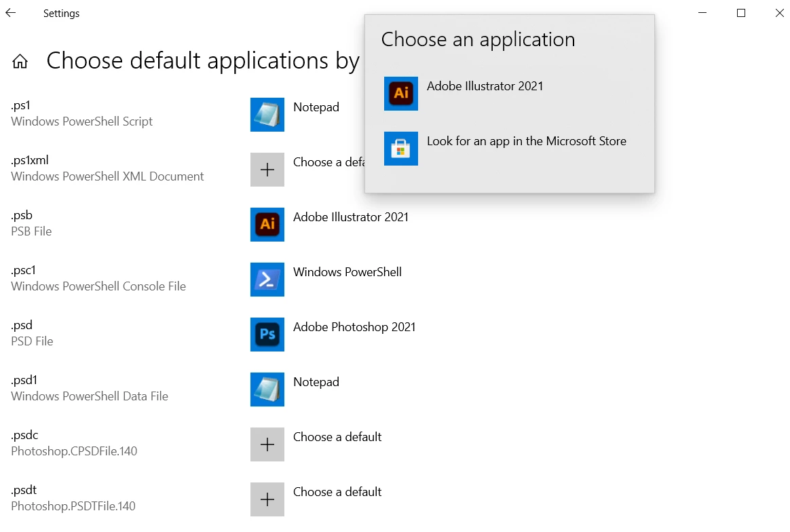The height and width of the screenshot is (532, 790).
Task: Maximize the Settings window
Action: coord(741,13)
